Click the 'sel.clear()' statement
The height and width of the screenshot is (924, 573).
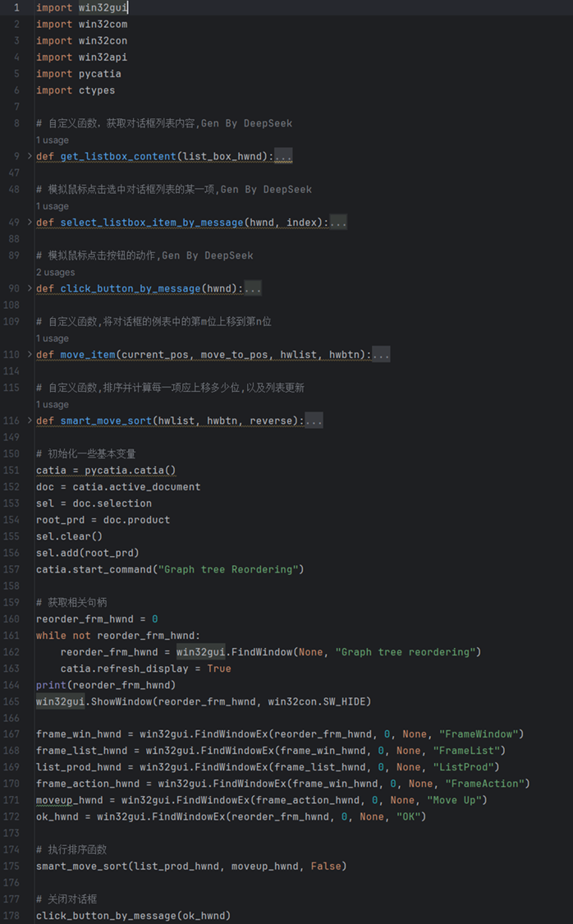[x=70, y=536]
